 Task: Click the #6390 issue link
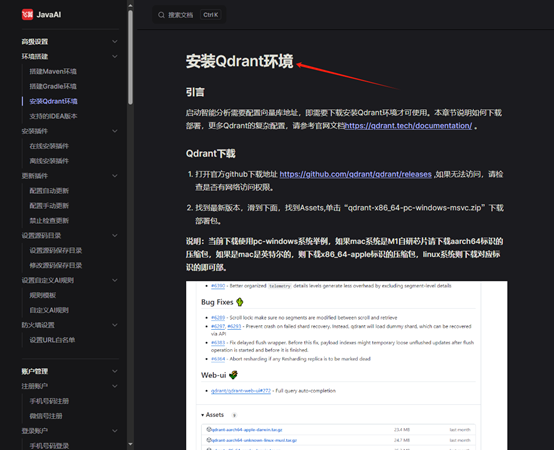[x=218, y=286]
